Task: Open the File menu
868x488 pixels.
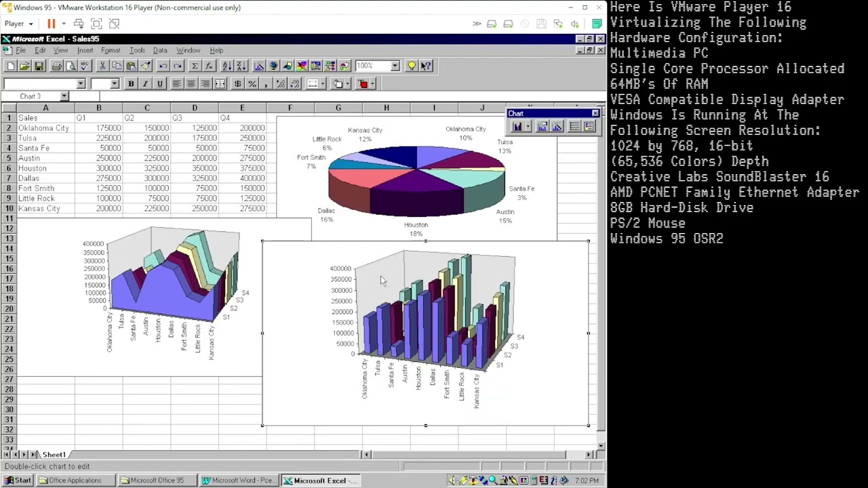Action: click(x=20, y=50)
